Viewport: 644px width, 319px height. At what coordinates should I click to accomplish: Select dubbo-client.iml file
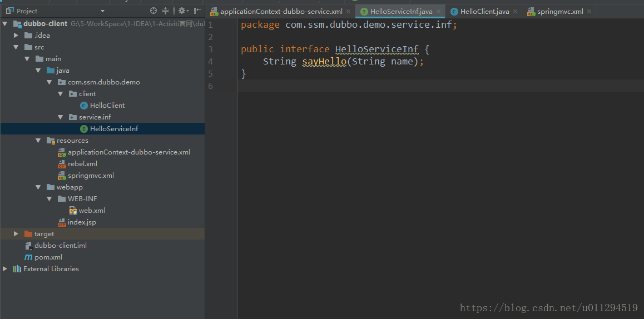tap(61, 246)
